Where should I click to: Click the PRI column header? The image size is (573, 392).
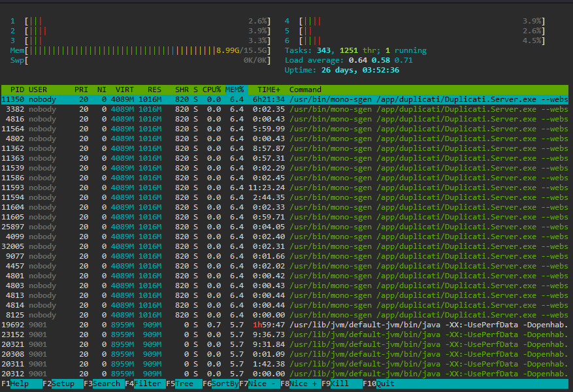coord(81,90)
